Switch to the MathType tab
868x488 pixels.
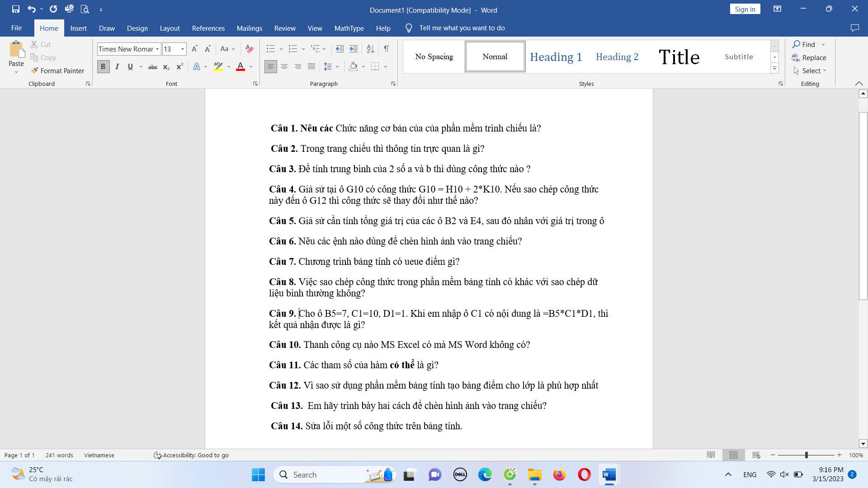349,28
